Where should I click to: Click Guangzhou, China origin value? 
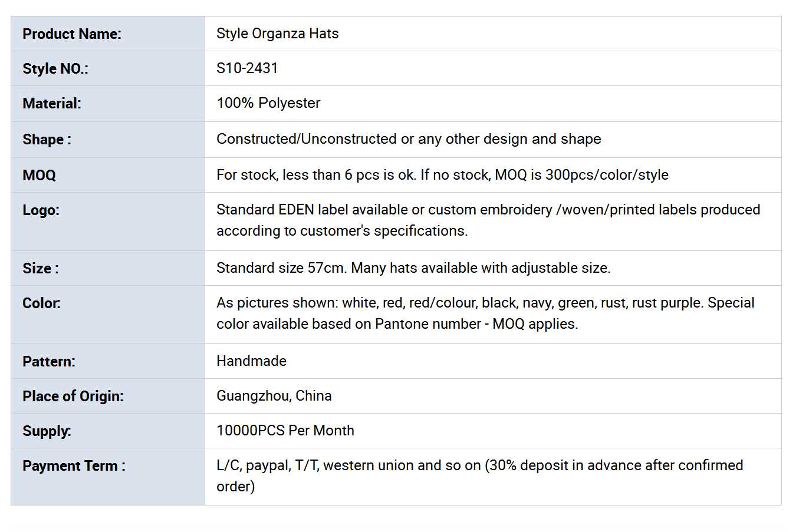274,396
